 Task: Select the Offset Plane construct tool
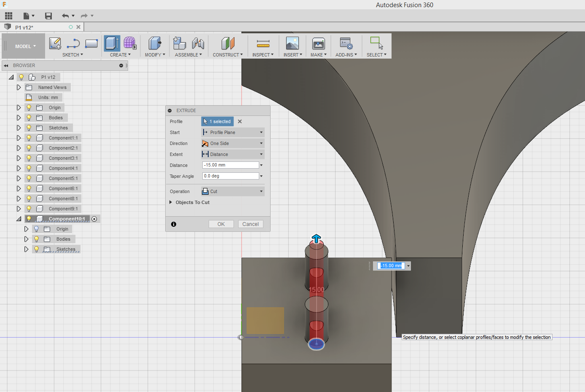click(228, 43)
